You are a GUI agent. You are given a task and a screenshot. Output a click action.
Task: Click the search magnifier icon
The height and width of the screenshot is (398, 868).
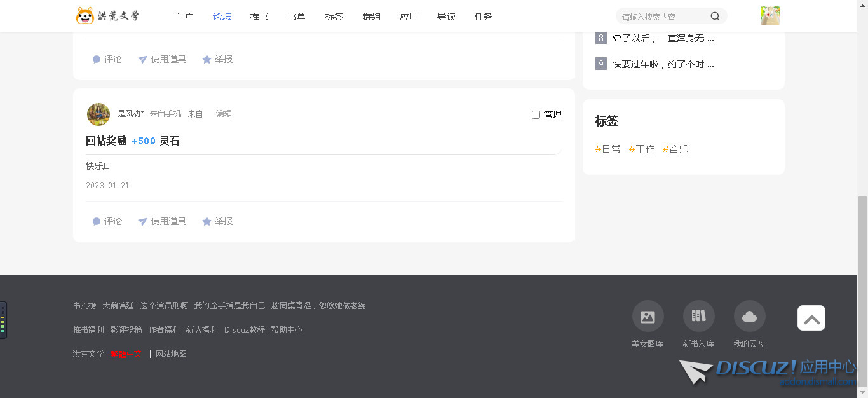point(715,16)
